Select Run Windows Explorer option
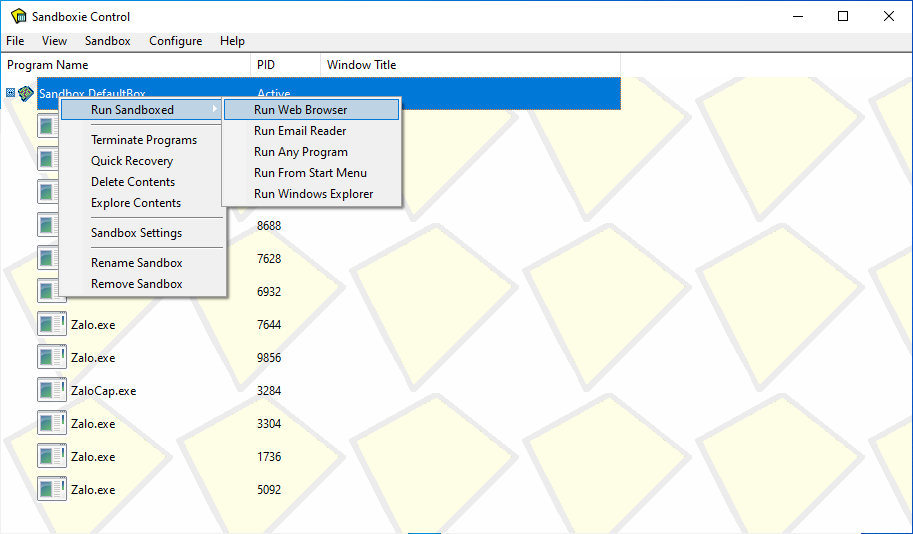 click(x=313, y=194)
